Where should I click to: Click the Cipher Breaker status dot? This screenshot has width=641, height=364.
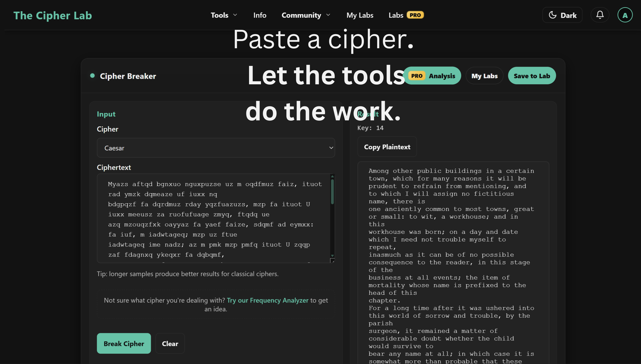click(92, 76)
